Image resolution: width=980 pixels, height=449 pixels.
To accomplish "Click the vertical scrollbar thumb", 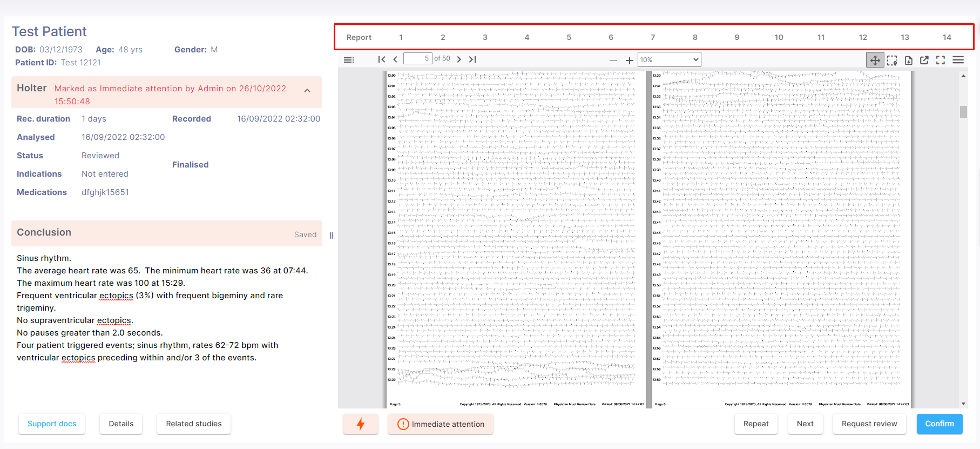I will point(963,112).
